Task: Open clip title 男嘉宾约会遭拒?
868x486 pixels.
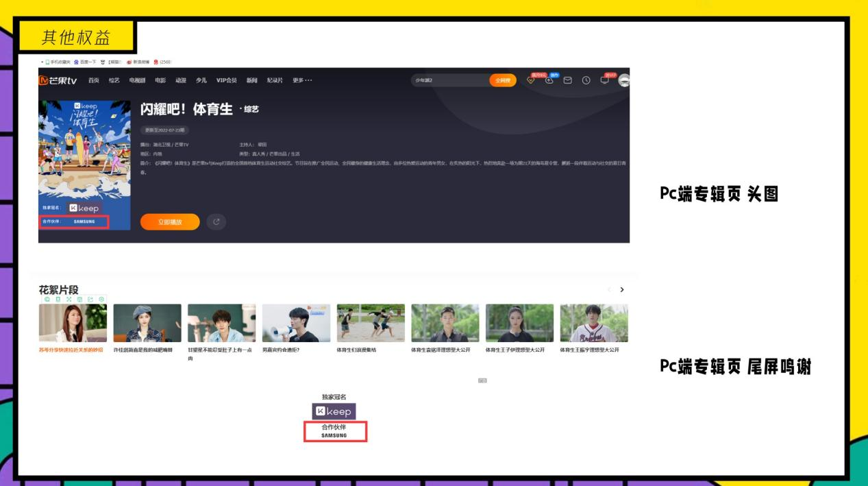Action: [281, 350]
